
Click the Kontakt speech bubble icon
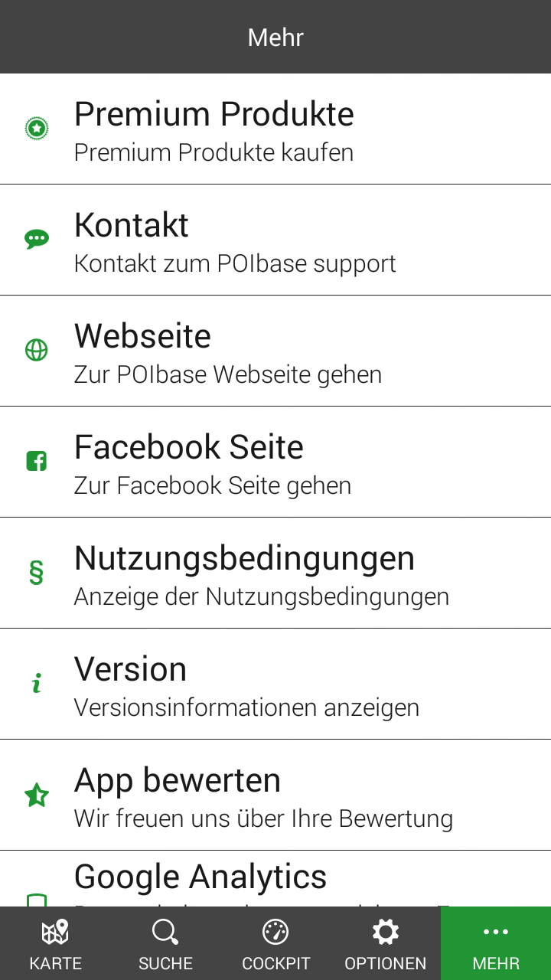(x=37, y=240)
